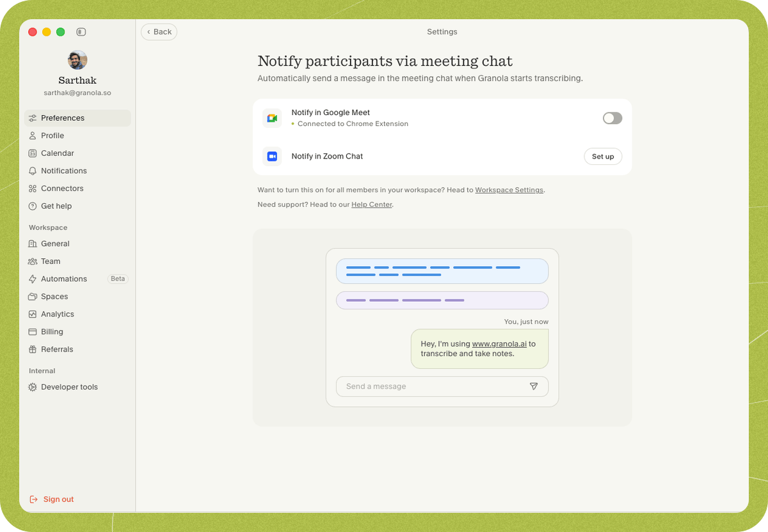The image size is (768, 532).
Task: Click the Google Meet logo icon
Action: coord(272,118)
